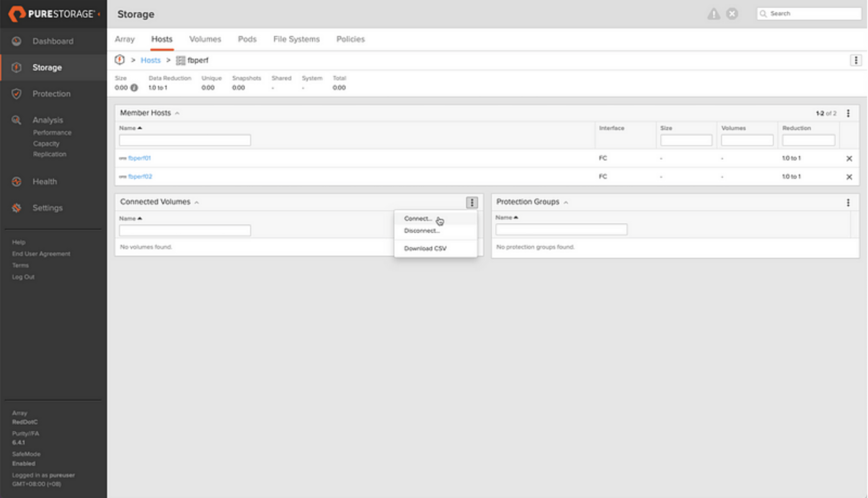Sort Protection Groups by Name
The width and height of the screenshot is (868, 498).
[x=507, y=218]
